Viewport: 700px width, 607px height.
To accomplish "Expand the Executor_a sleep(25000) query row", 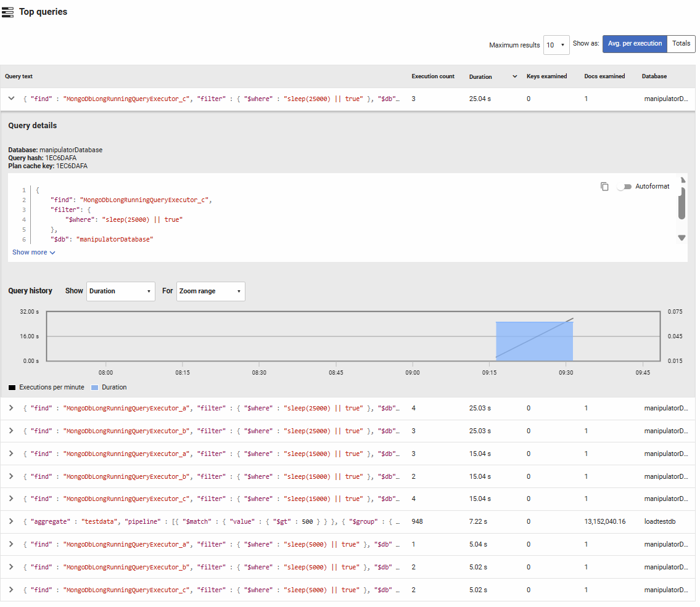I will [x=11, y=408].
